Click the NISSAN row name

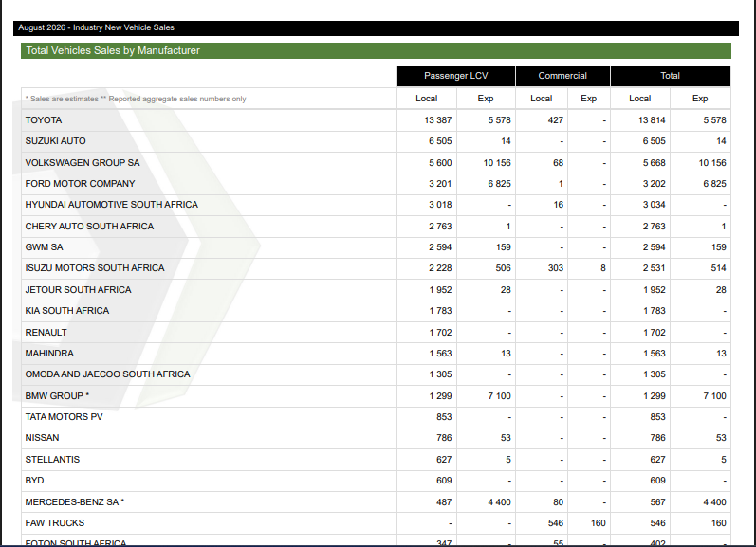tap(42, 438)
